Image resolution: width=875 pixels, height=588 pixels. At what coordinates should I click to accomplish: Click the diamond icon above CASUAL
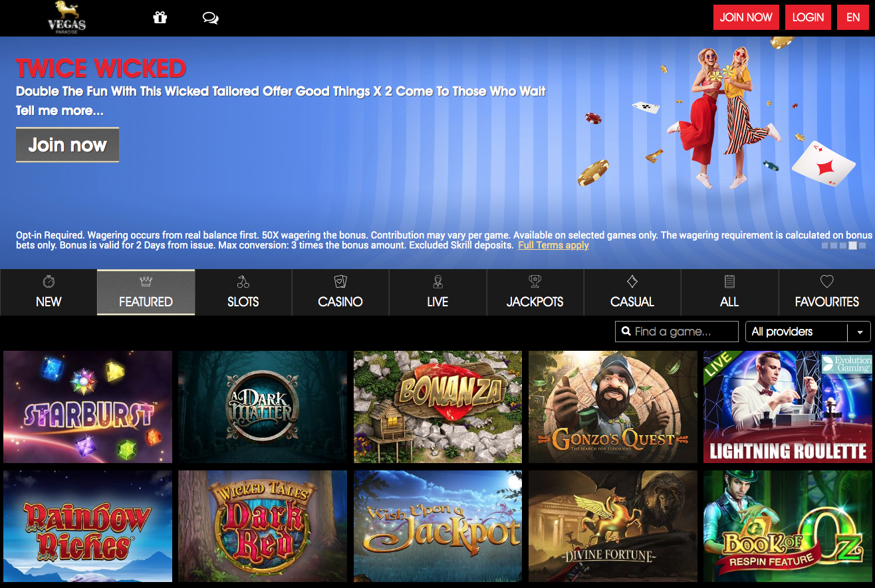[x=632, y=282]
